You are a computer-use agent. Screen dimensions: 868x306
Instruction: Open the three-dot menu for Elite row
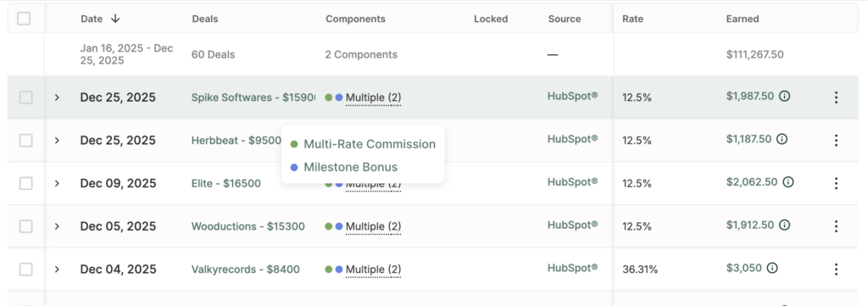pos(836,183)
